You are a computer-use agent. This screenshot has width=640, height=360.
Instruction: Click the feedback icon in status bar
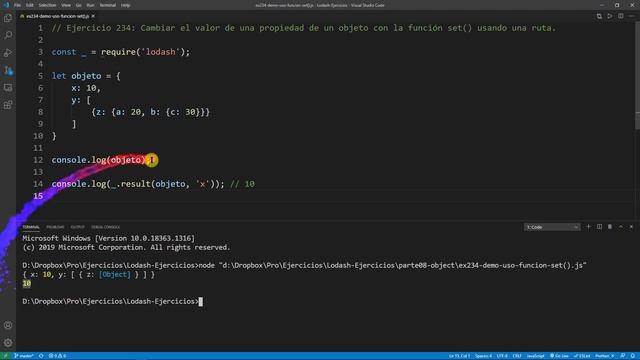pyautogui.click(x=623, y=356)
